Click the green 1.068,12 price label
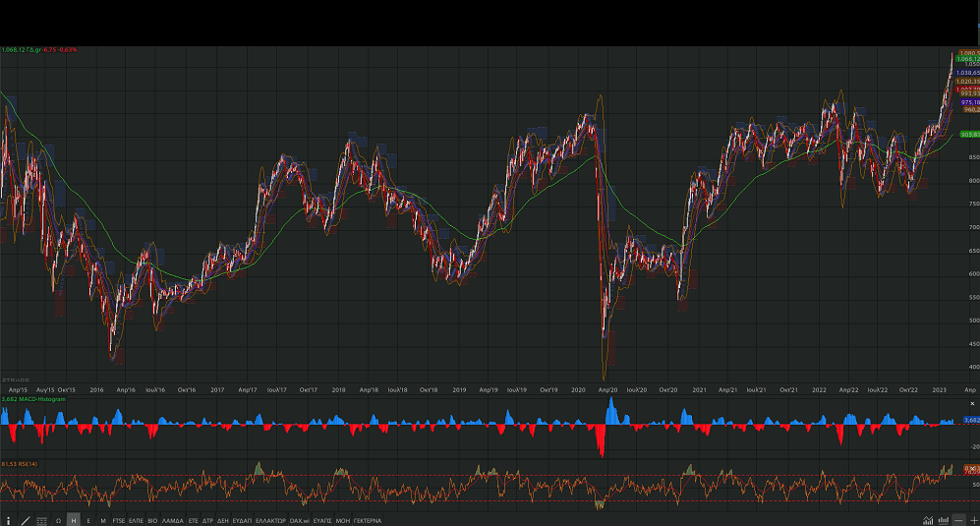Screen dimensions: 980x526 coord(967,59)
